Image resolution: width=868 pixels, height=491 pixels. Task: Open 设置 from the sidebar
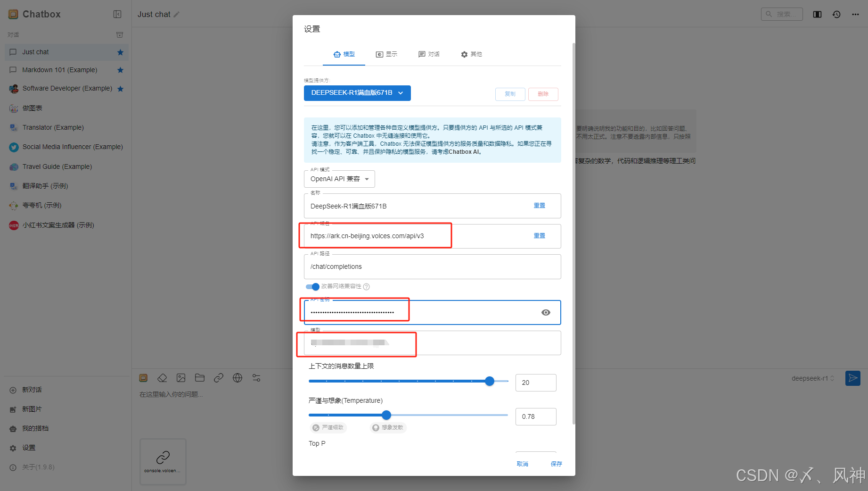click(x=66, y=448)
